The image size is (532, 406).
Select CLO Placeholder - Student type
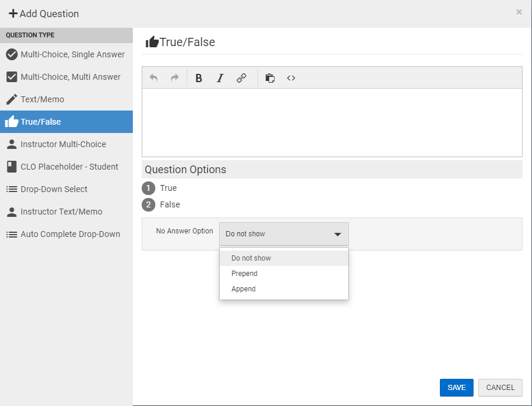click(x=67, y=167)
